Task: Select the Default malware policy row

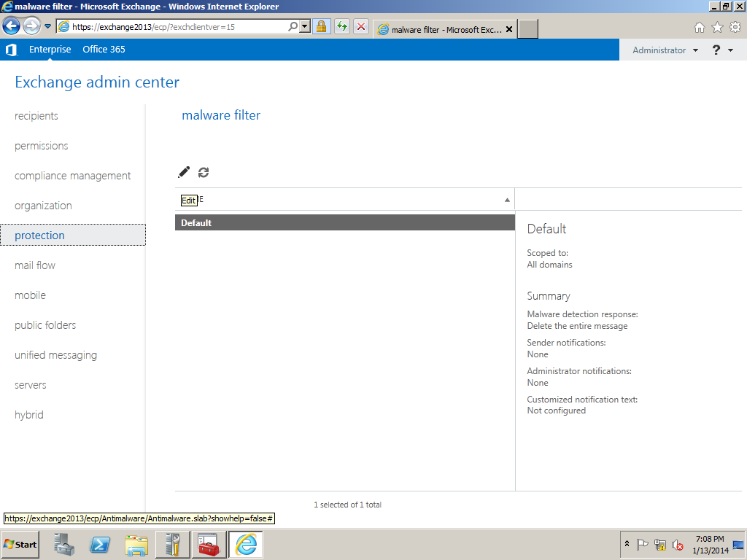Action: coord(344,223)
